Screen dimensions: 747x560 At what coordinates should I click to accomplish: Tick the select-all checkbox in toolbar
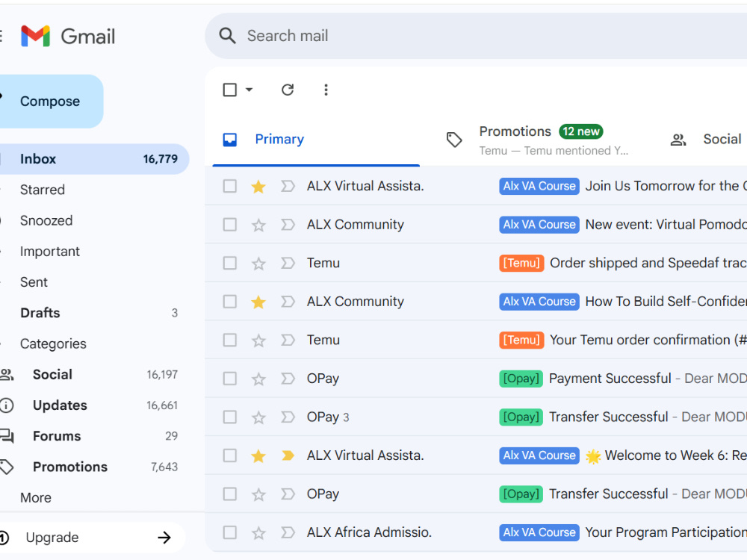point(229,90)
